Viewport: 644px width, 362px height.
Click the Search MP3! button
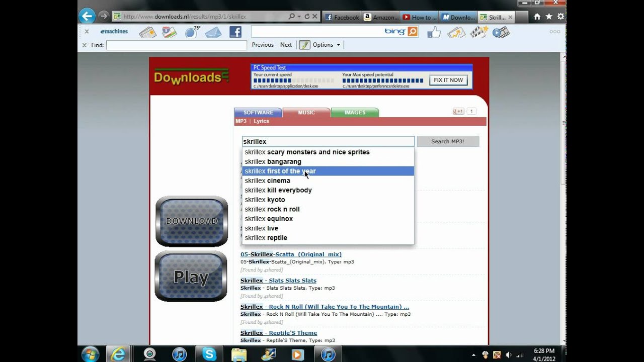(x=448, y=141)
